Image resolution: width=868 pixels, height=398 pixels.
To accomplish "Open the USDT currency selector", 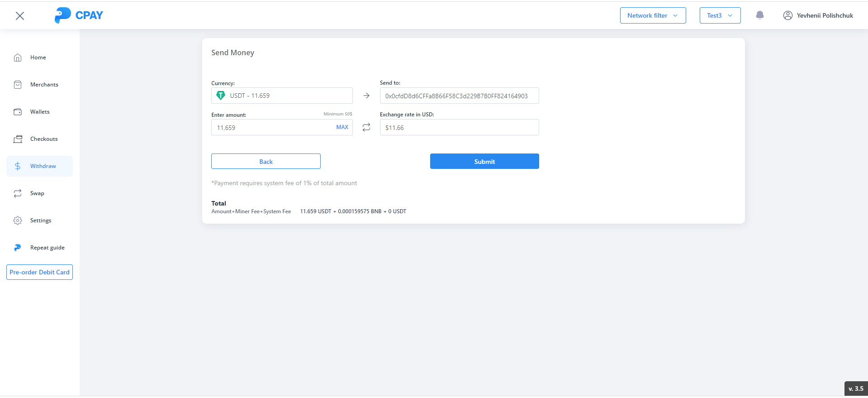I will 281,96.
